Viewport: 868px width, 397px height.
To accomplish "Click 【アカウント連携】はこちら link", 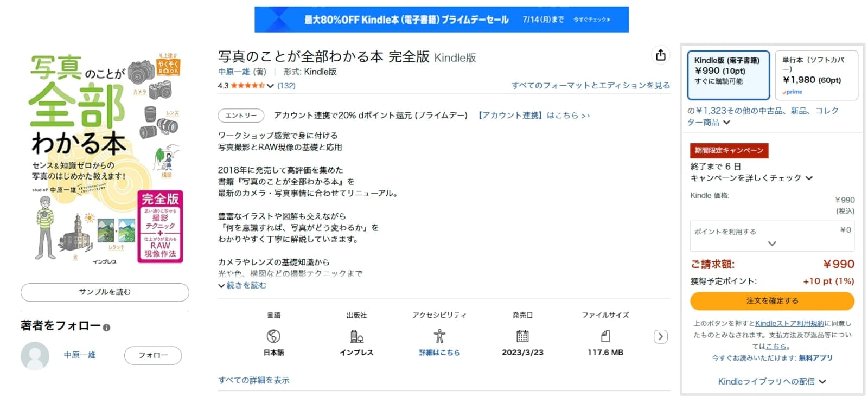I will [533, 116].
